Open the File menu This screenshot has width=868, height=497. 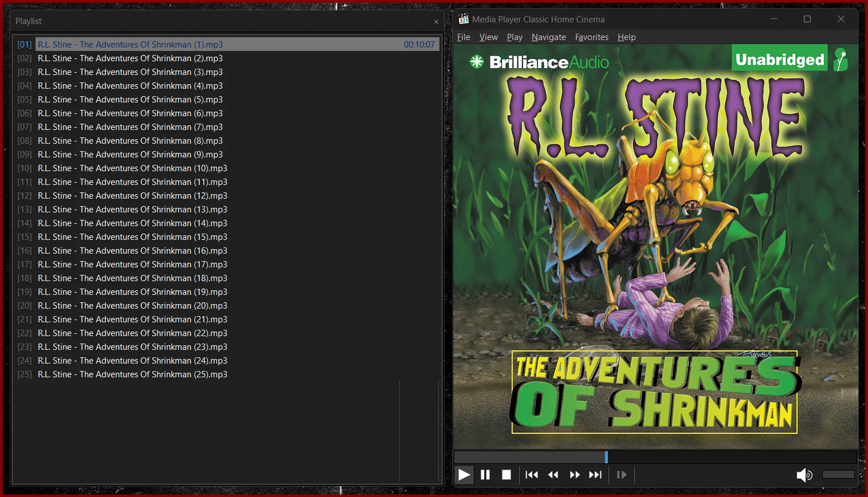click(464, 37)
